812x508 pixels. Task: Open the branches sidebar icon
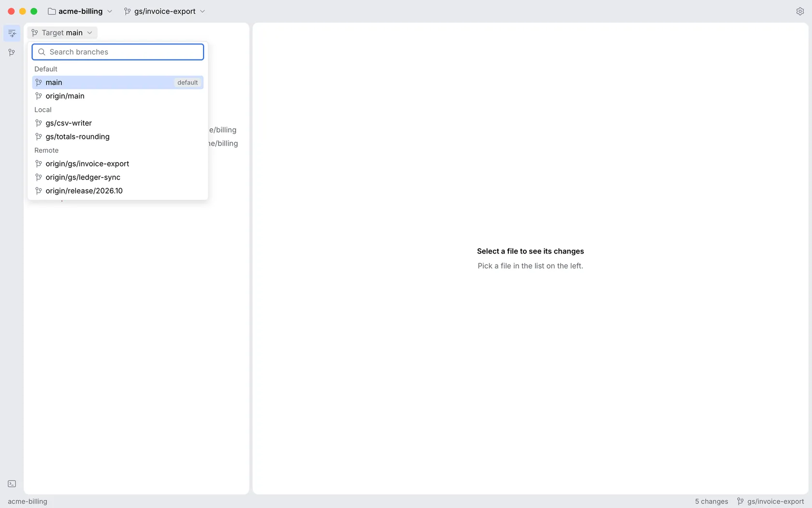(x=12, y=52)
